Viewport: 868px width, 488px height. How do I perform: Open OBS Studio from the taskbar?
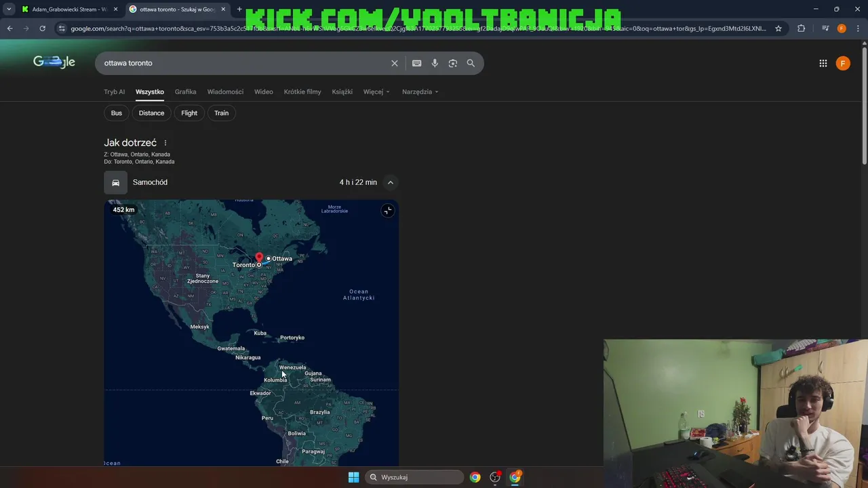point(495,477)
